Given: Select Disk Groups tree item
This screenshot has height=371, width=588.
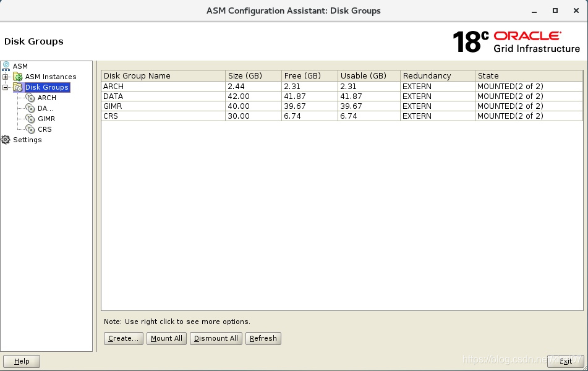Looking at the screenshot, I should (x=47, y=87).
